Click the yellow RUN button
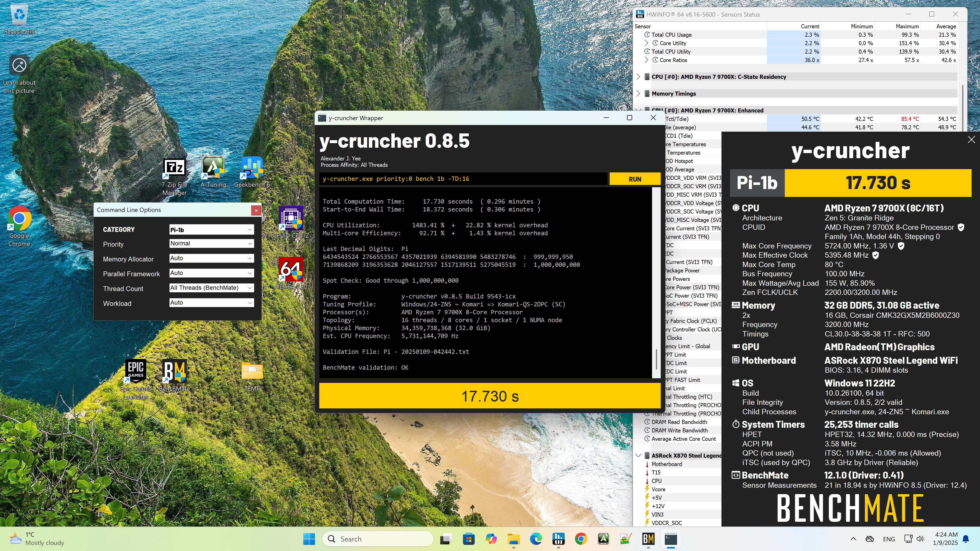This screenshot has width=980, height=551. click(x=634, y=179)
